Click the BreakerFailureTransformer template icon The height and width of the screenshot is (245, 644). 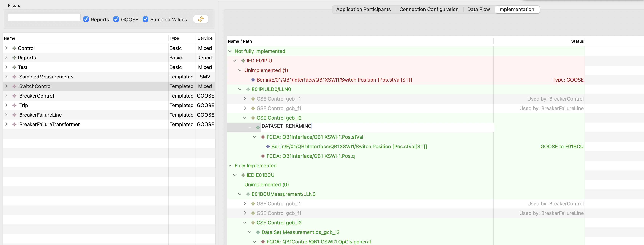pos(14,124)
